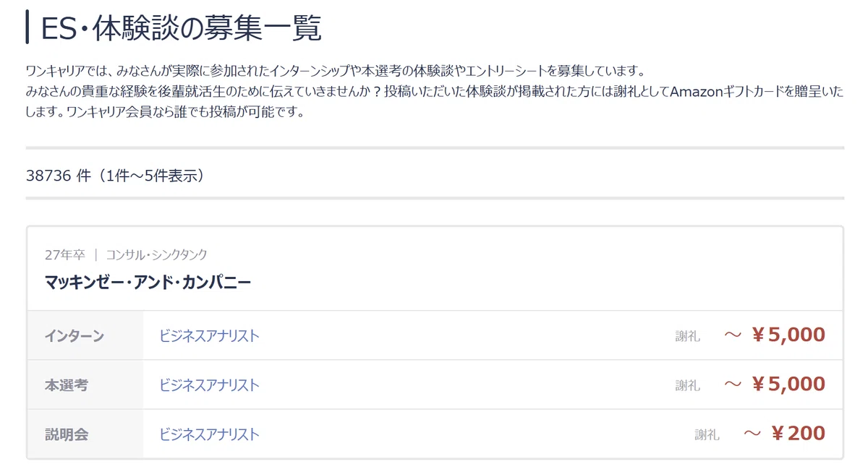Select the インターン row label

click(74, 335)
